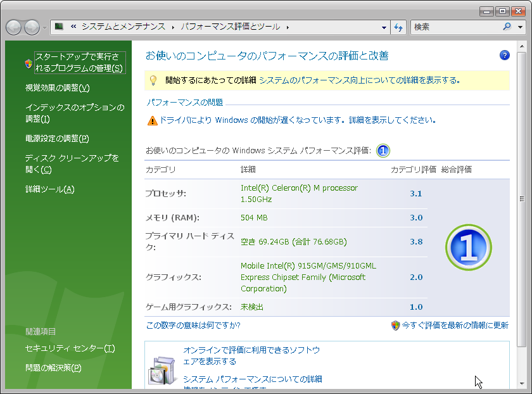Open システム パフォーマンスについての詳細 link
The image size is (532, 394).
pos(253,379)
